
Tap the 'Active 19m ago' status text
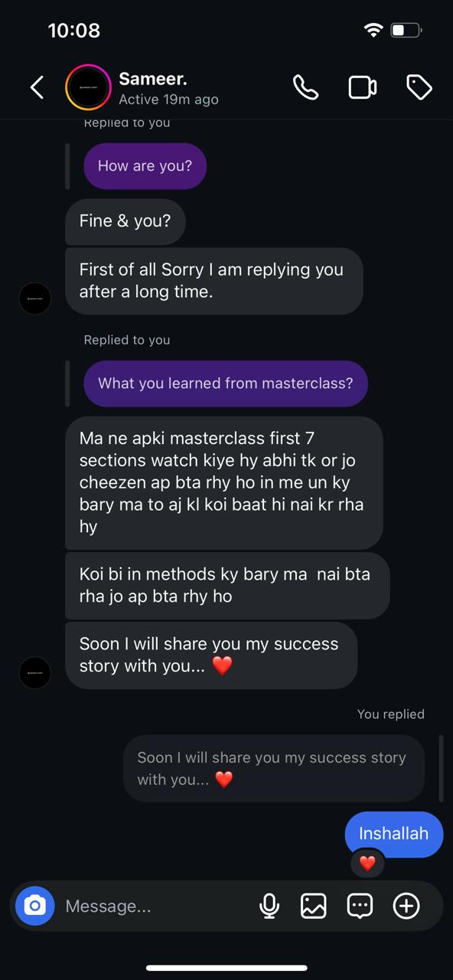pyautogui.click(x=168, y=100)
